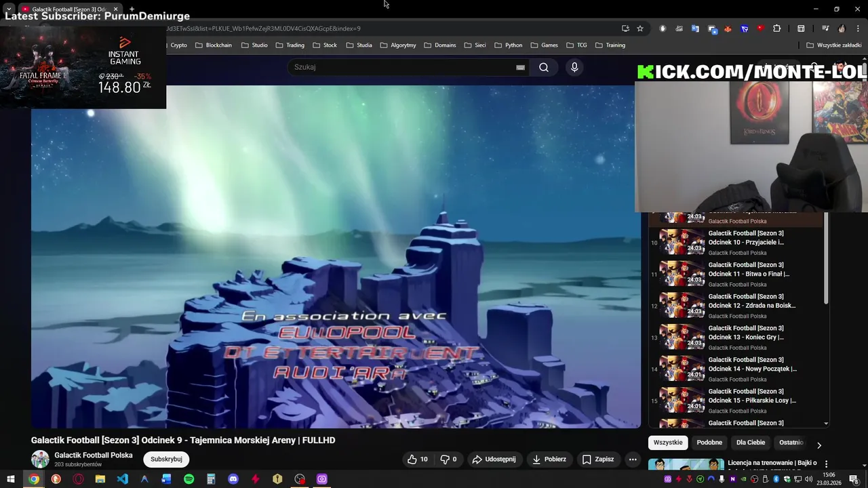Select the Dla Ciebie filter chip
Viewport: 868px width, 488px height.
tap(751, 443)
